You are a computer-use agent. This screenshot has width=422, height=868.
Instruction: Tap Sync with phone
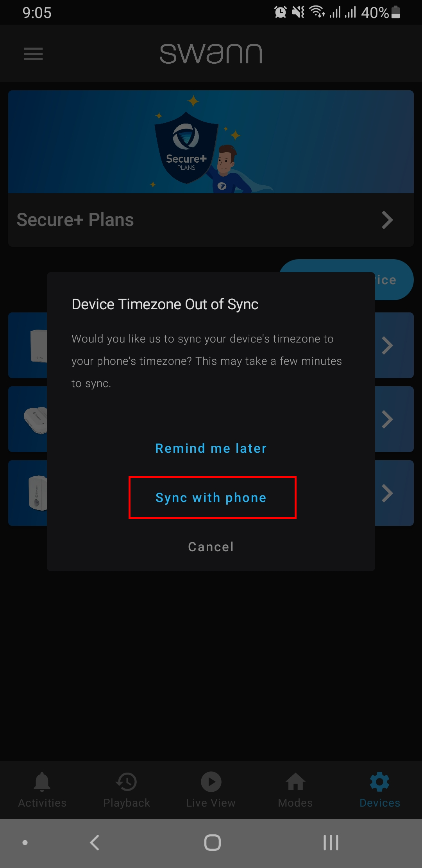point(211,498)
